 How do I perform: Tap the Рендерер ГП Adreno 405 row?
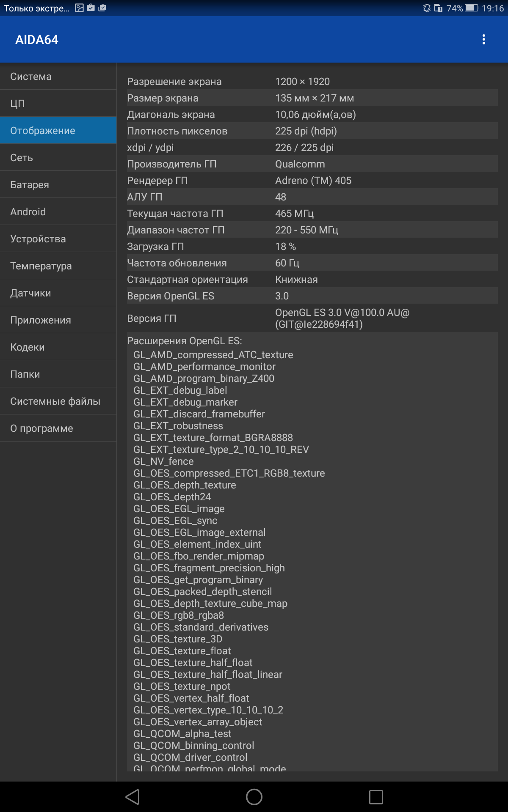[312, 181]
